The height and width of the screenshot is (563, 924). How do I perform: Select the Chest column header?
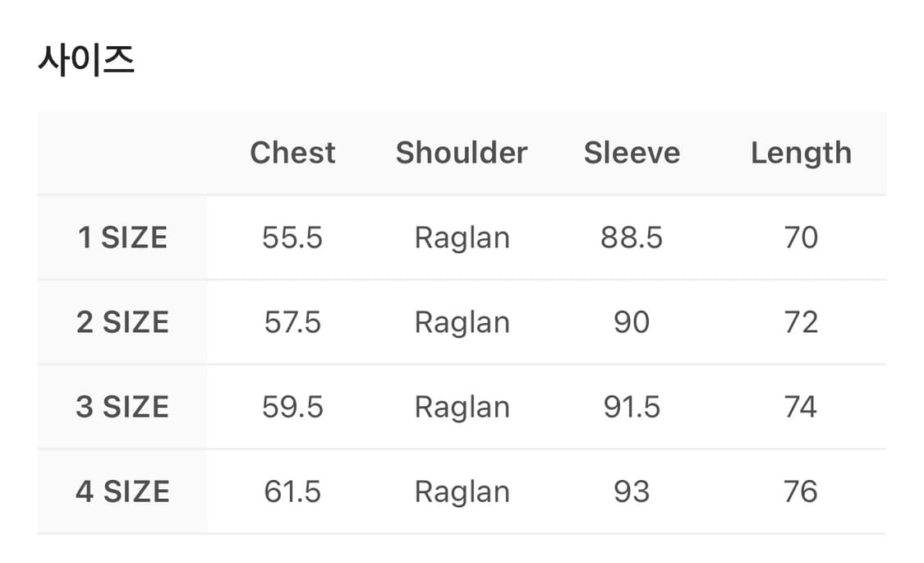click(292, 153)
